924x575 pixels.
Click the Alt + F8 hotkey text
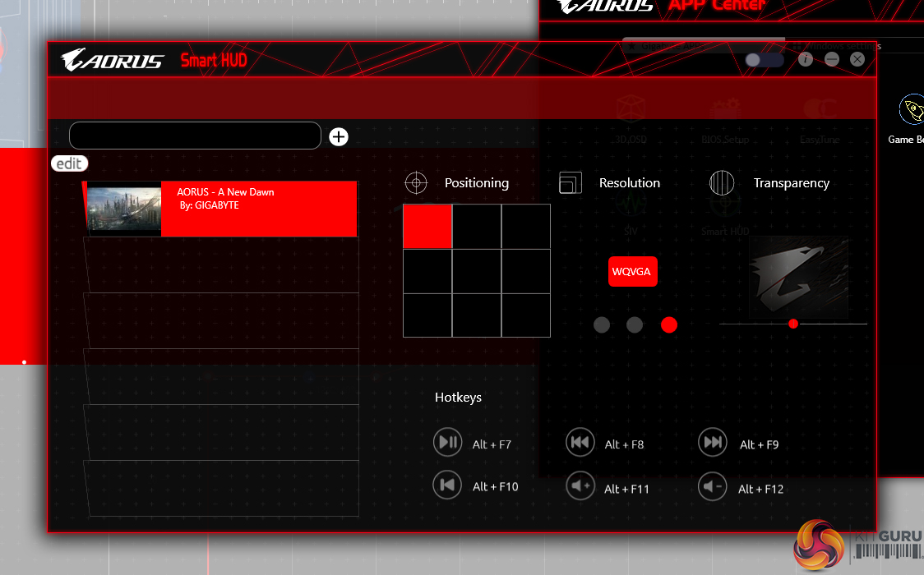click(624, 444)
